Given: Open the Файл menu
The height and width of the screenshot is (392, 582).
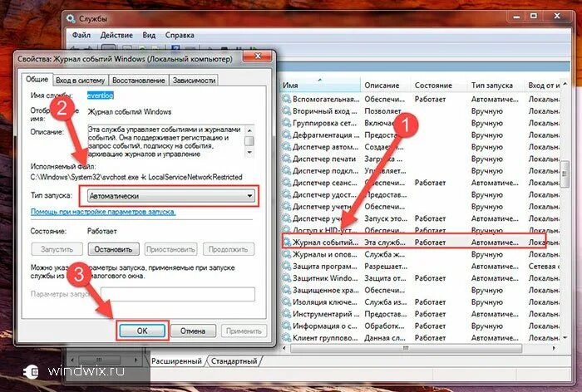Looking at the screenshot, I should click(x=81, y=35).
